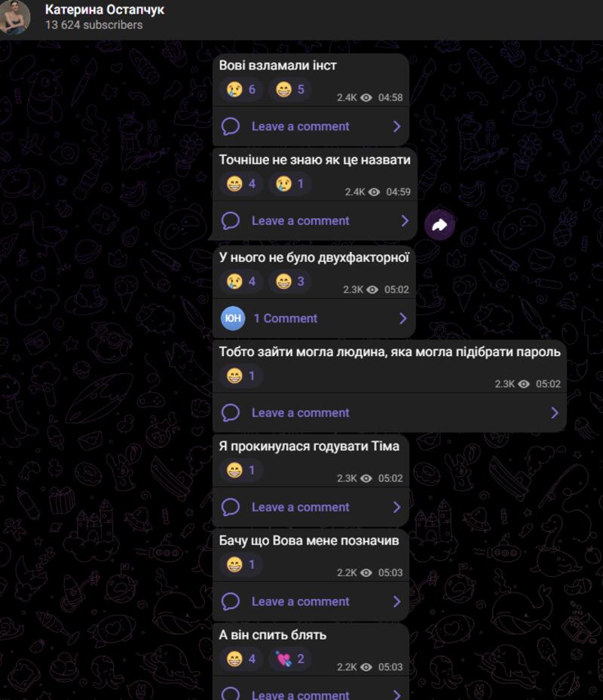This screenshot has width=603, height=700.
Task: Expand comments chevron under 'Точніше не знаю' post
Action: point(405,220)
